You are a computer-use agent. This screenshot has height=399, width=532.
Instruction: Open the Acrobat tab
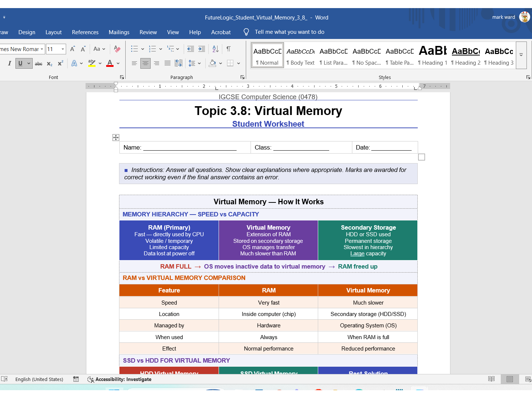(221, 32)
